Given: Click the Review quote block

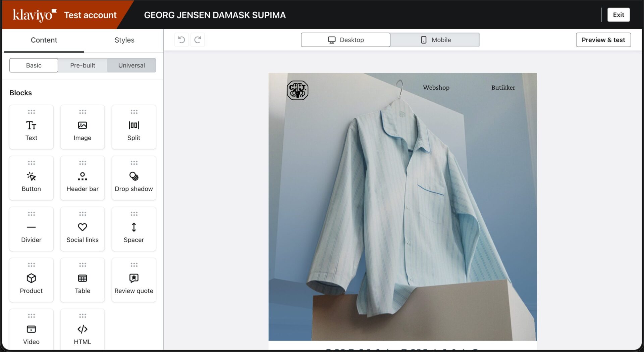Looking at the screenshot, I should pyautogui.click(x=134, y=280).
